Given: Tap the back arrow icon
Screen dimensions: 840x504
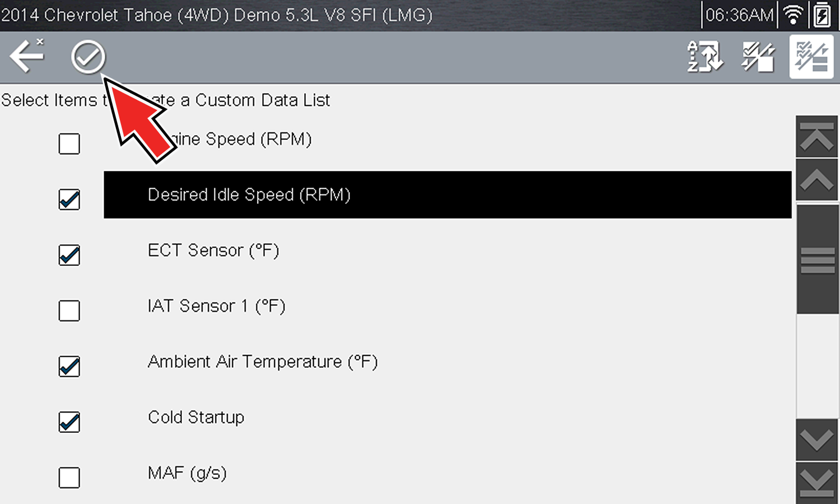Looking at the screenshot, I should (26, 56).
